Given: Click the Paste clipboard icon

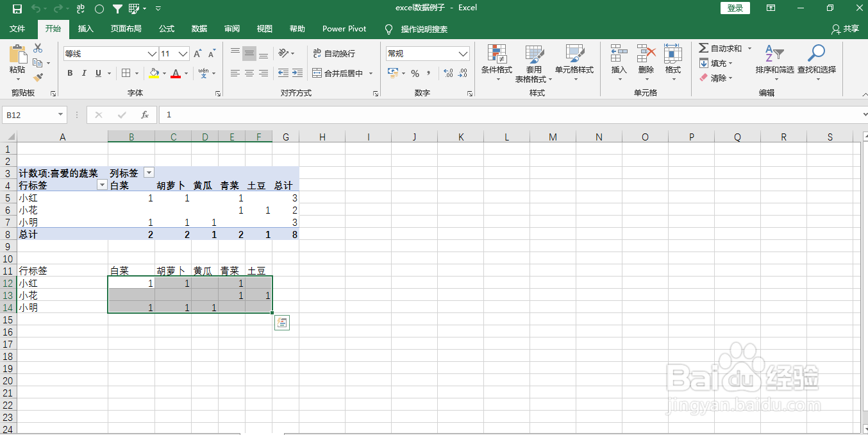Looking at the screenshot, I should 17,55.
